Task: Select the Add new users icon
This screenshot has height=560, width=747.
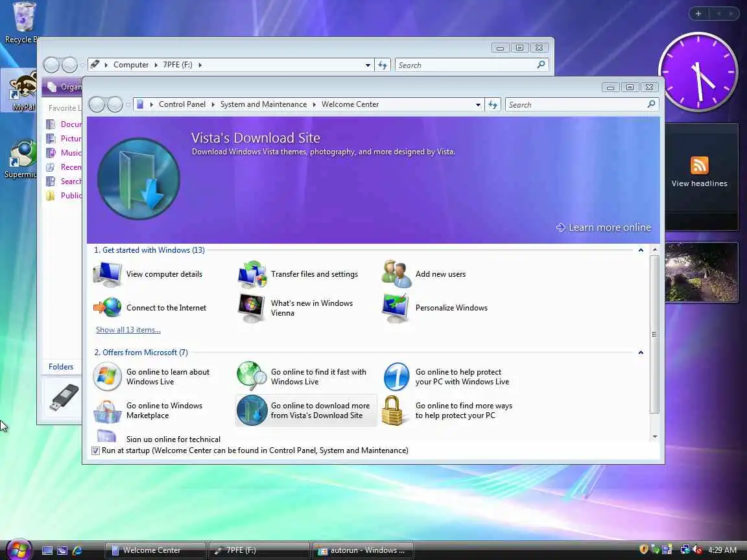Action: 396,274
